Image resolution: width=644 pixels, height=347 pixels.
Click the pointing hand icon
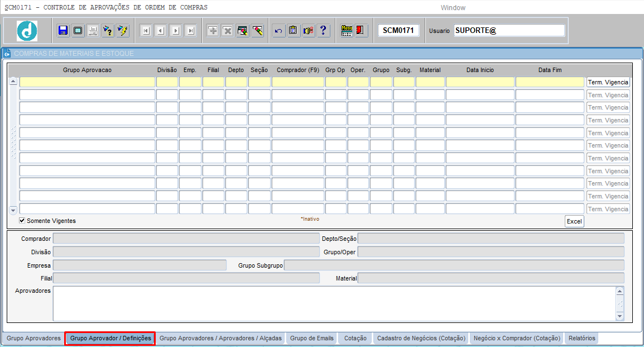point(309,30)
